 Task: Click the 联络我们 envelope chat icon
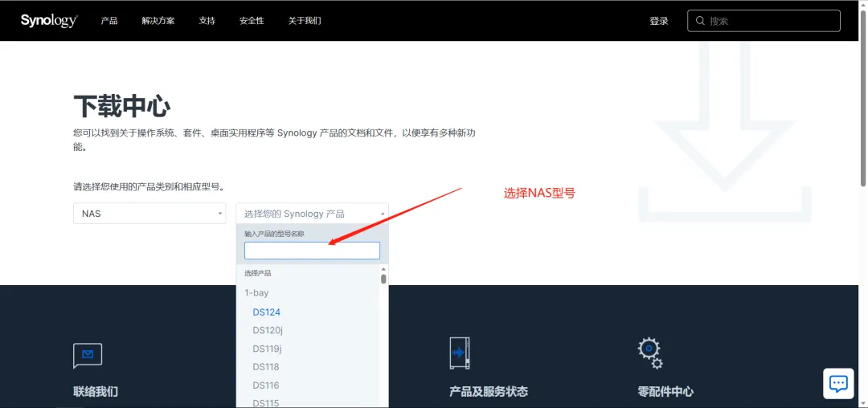tap(88, 355)
